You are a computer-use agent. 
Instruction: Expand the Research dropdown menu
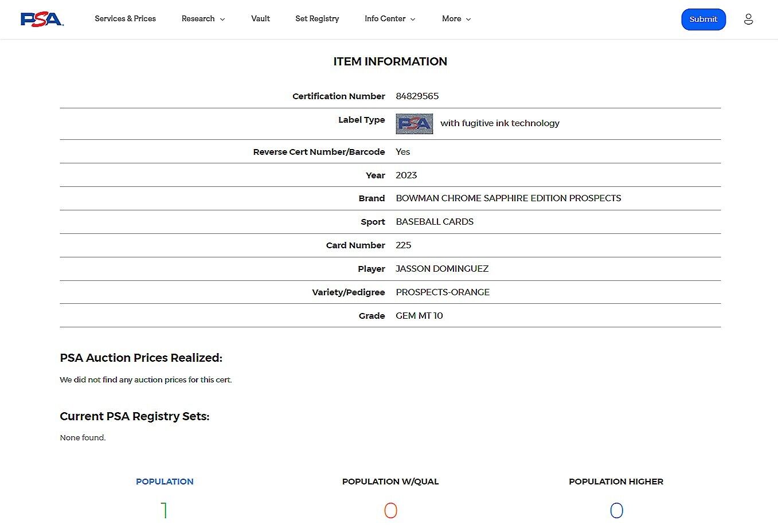click(x=203, y=19)
